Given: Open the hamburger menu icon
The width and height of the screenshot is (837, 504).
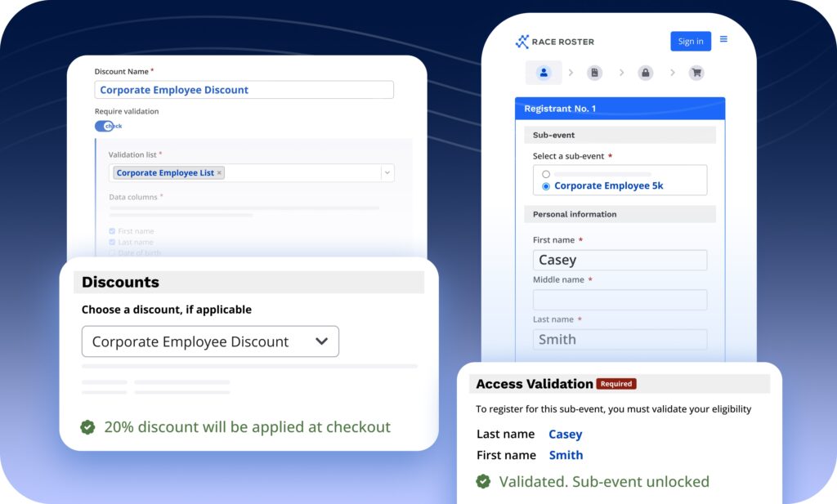Looking at the screenshot, I should (x=723, y=40).
